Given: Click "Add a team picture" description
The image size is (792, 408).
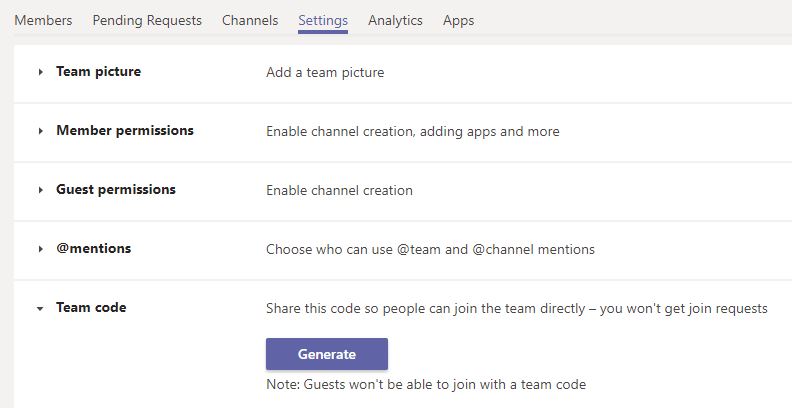Looking at the screenshot, I should (x=325, y=73).
